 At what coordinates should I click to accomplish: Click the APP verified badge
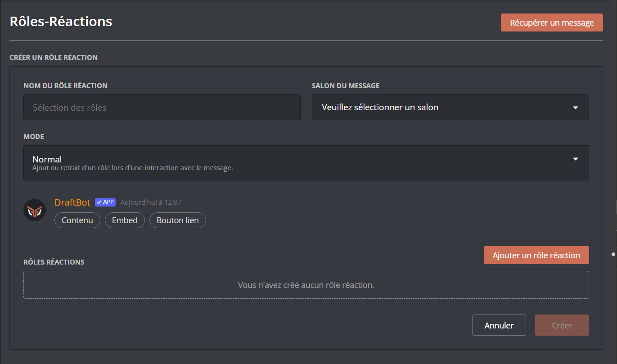click(105, 202)
